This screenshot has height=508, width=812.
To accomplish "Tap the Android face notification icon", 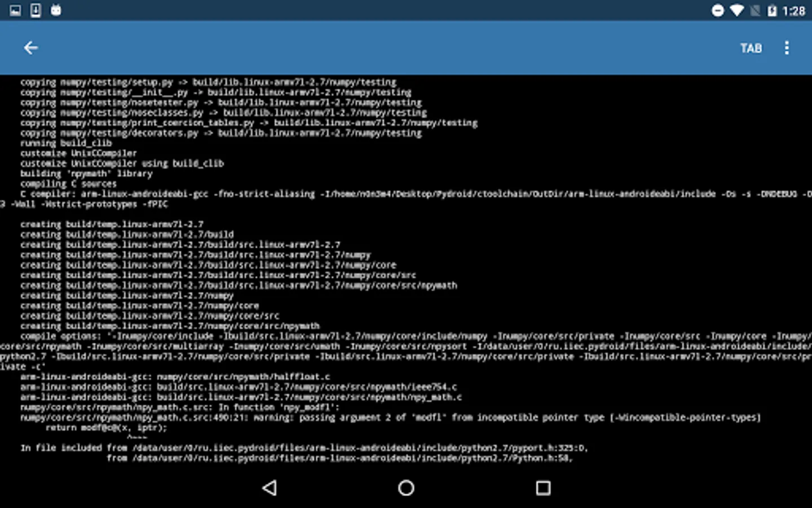I will click(56, 10).
